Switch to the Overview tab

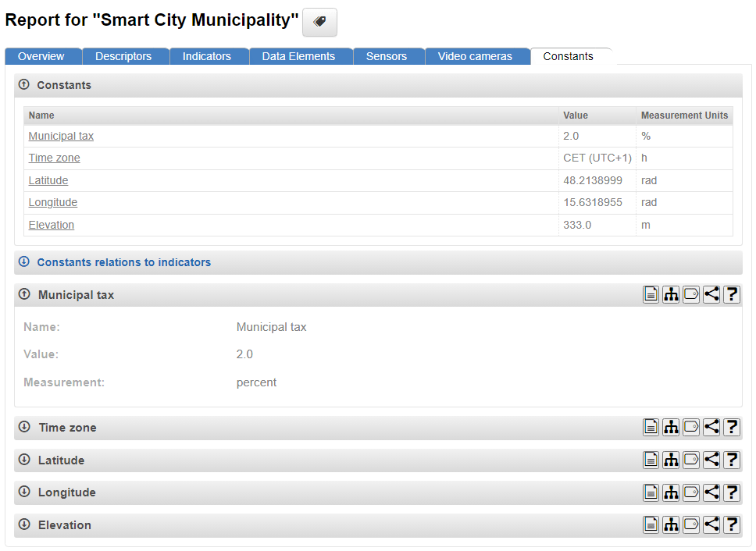(x=41, y=56)
